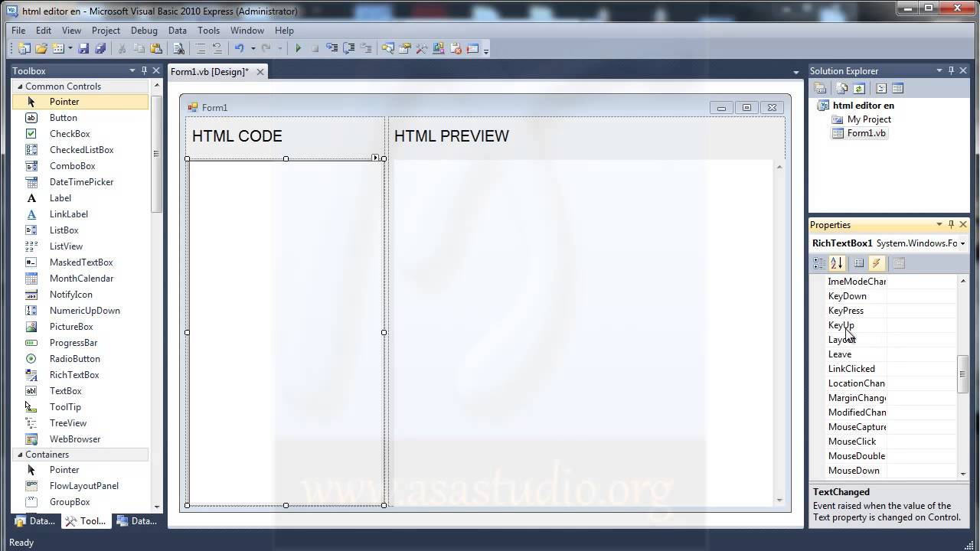Viewport: 980px width, 551px height.
Task: Start debugging with the green play icon
Action: 298,48
